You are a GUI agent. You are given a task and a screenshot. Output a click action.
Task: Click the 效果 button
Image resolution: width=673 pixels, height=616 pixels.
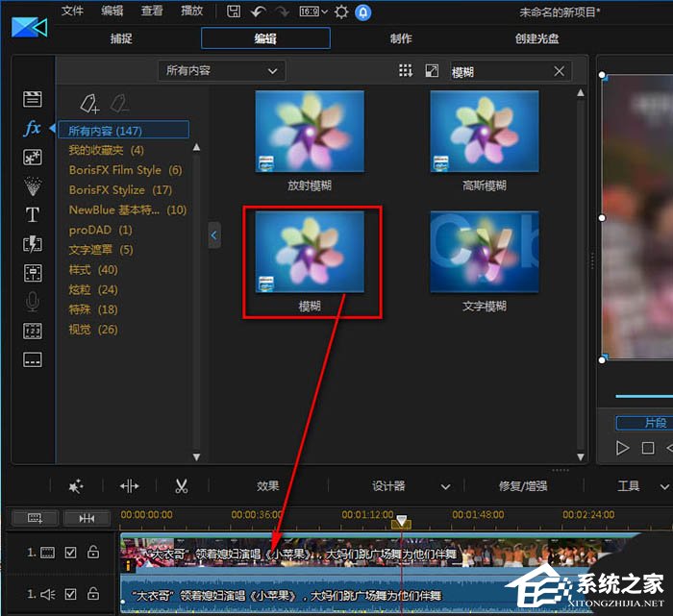(x=268, y=486)
